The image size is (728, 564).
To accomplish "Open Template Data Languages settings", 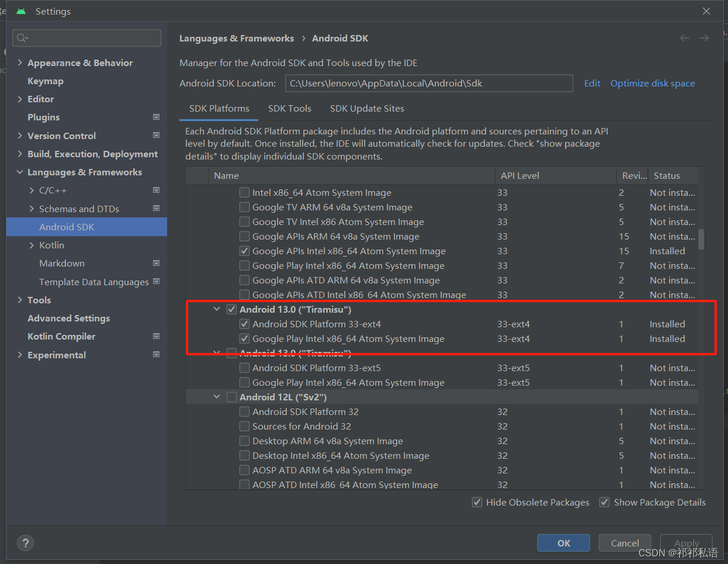I will click(94, 282).
